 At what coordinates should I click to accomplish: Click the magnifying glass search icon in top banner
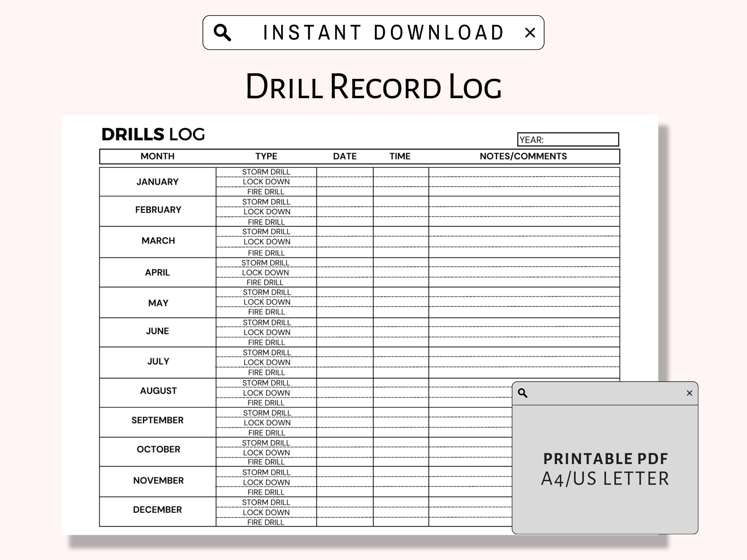coord(224,32)
